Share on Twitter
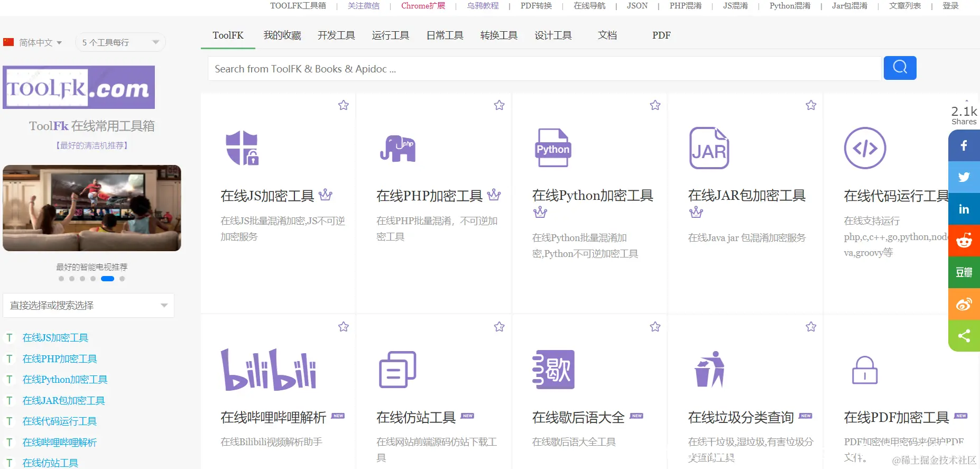The image size is (980, 469). (x=964, y=177)
